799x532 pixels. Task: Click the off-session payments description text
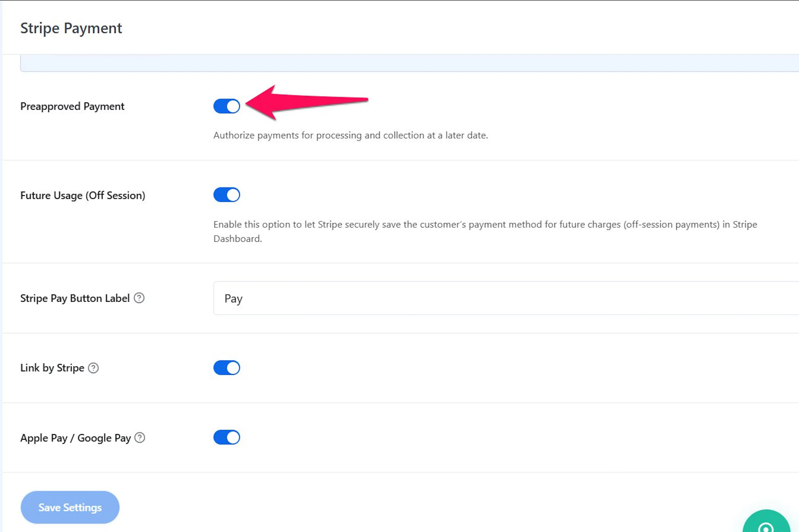click(x=485, y=231)
